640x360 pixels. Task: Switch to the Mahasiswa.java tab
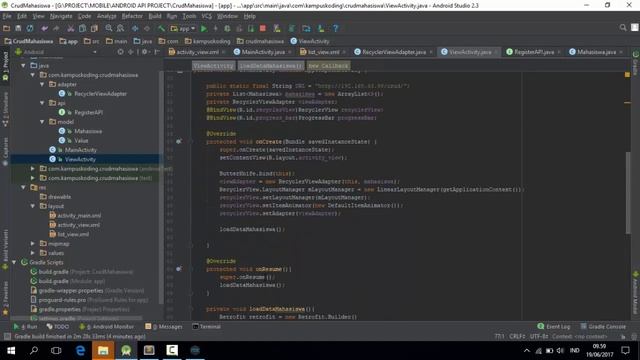coord(596,52)
